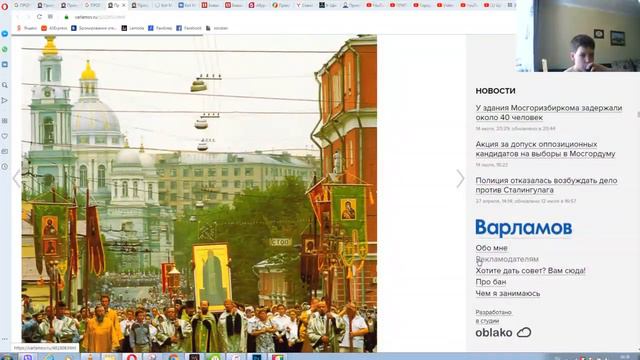The width and height of the screenshot is (640, 360).
Task: Open news 'Акция за допуск оппозиционных кандидатов'
Action: point(545,149)
